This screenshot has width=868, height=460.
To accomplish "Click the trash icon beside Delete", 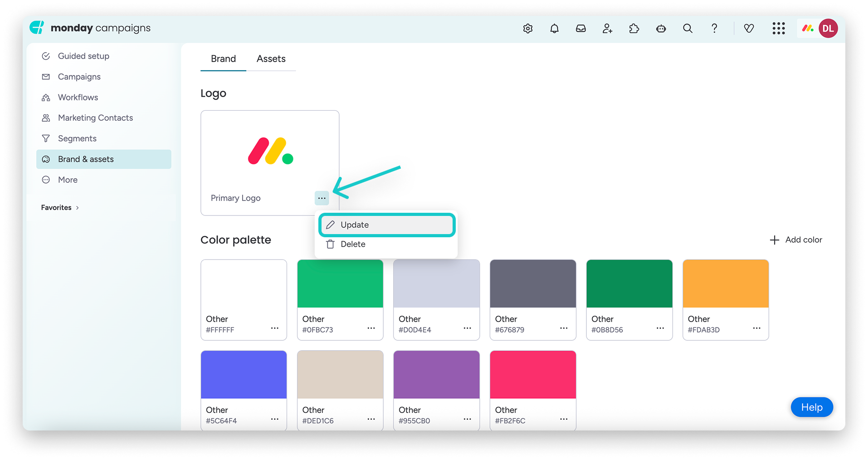I will pyautogui.click(x=330, y=244).
